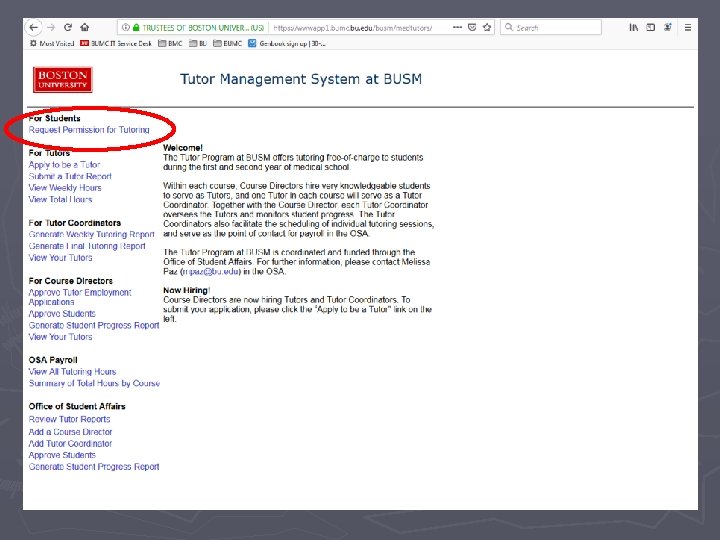Click Generate Student Progress Report under Student Affairs
Viewport: 720px width, 540px height.
(94, 467)
